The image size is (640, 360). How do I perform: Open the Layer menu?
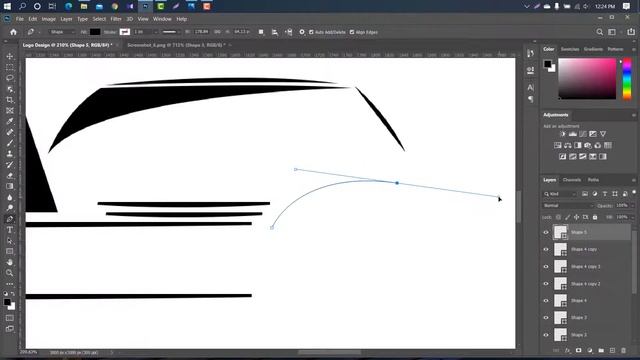(x=66, y=19)
